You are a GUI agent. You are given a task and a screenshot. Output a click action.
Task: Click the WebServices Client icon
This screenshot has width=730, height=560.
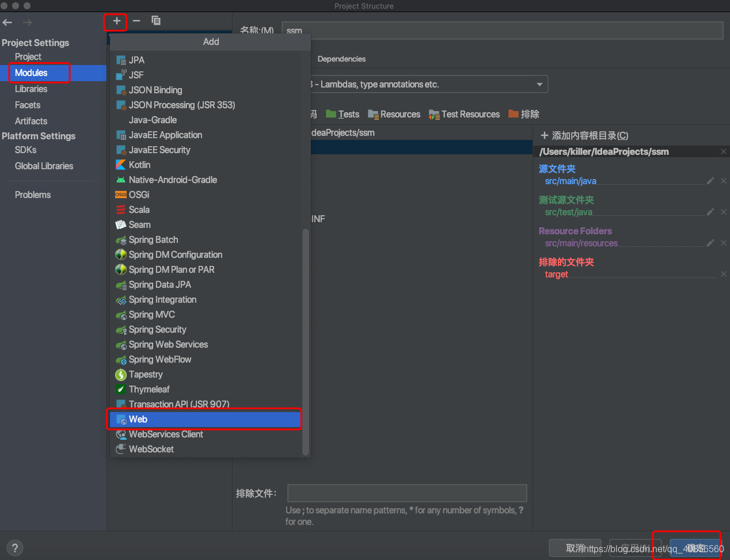(121, 434)
